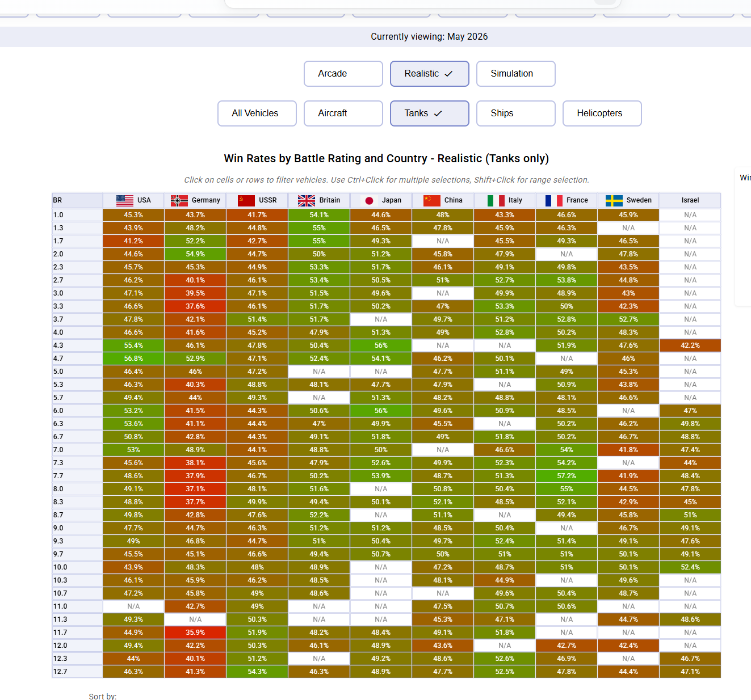
Task: Show All Vehicles win rates
Action: 257,113
